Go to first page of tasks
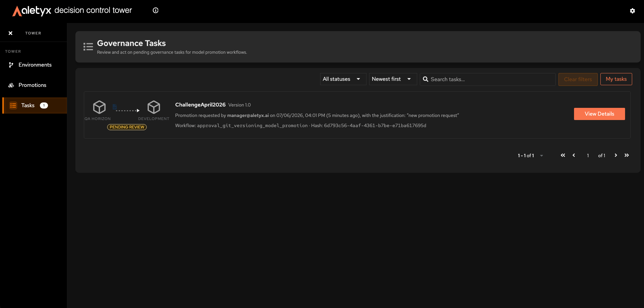 click(x=563, y=155)
